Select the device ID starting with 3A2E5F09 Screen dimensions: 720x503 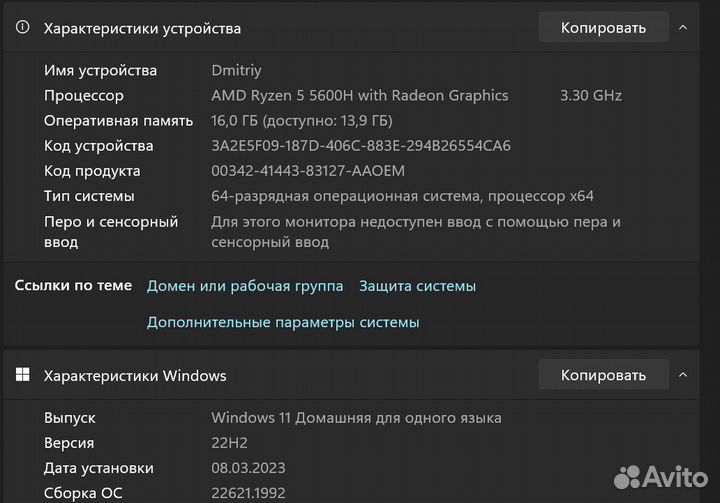coord(361,146)
